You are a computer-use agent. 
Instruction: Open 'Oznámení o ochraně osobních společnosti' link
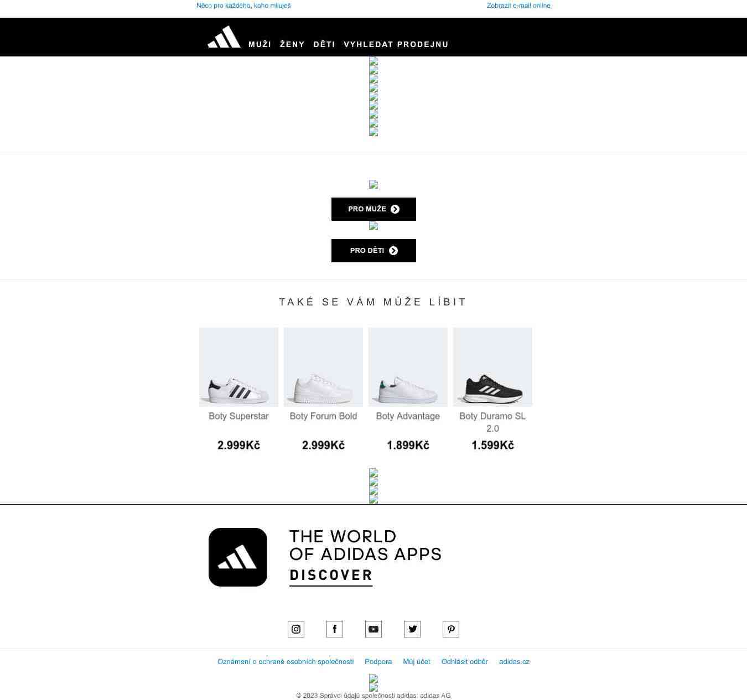[286, 662]
